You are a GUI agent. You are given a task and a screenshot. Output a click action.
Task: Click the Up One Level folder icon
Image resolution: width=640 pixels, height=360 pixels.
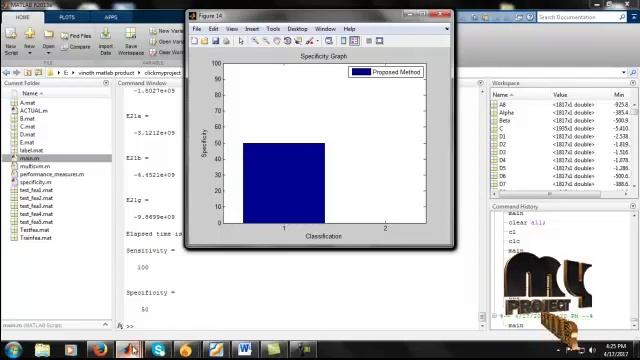(x=28, y=73)
